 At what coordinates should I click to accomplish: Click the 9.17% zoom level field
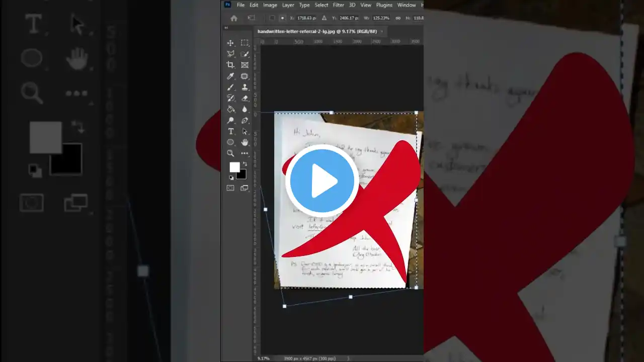[263, 358]
